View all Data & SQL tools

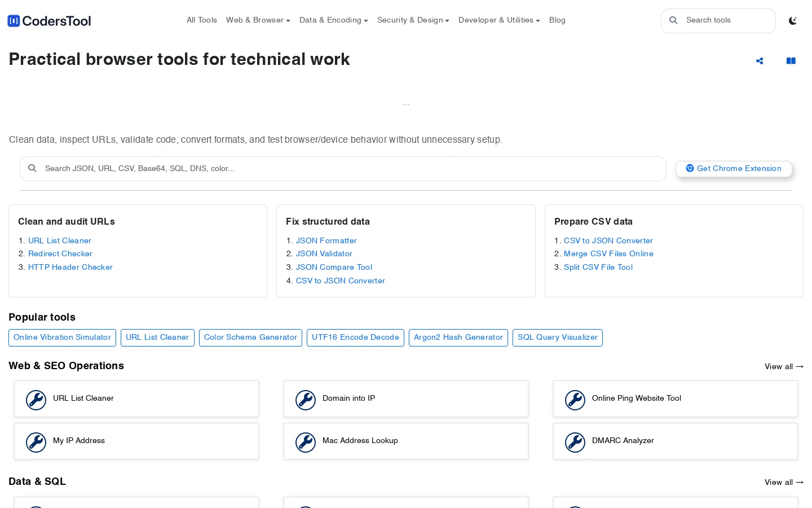(784, 483)
